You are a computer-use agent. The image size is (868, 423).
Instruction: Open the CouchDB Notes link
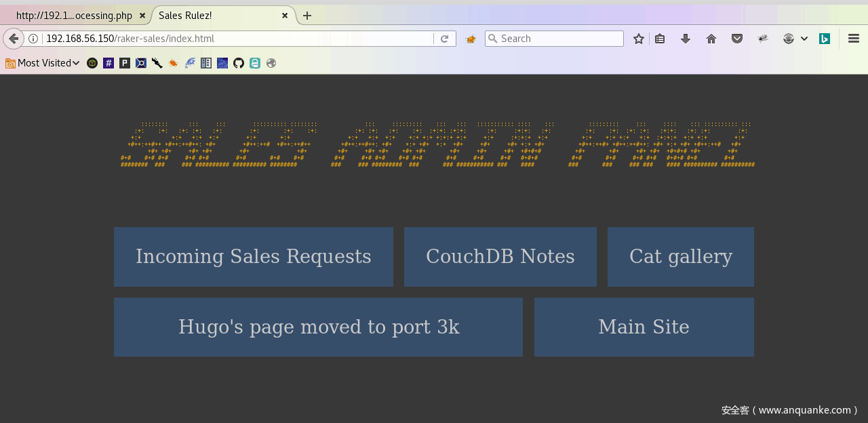point(500,257)
